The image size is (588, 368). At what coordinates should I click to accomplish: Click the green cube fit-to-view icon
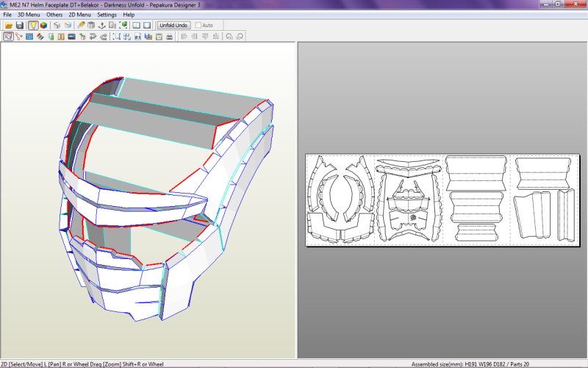123,25
